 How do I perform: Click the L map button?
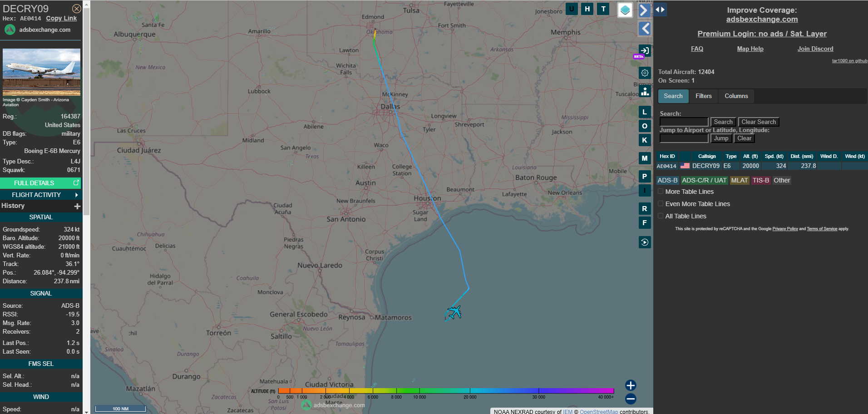(x=645, y=112)
